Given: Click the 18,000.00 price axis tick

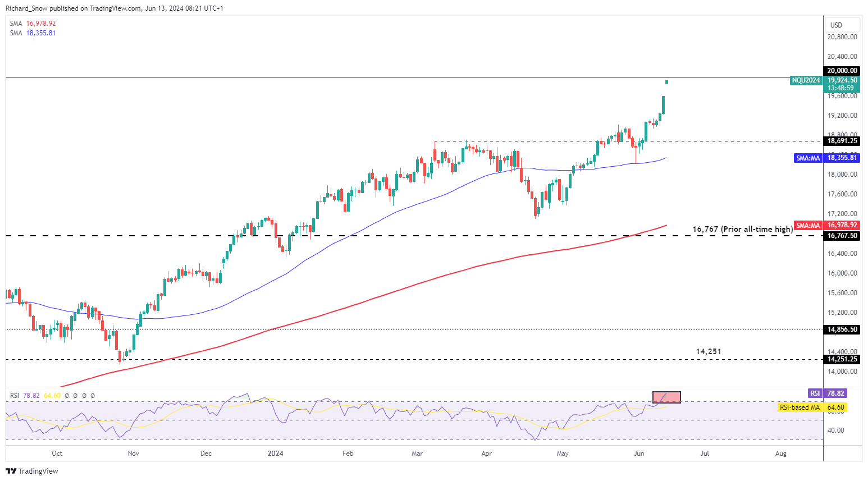Looking at the screenshot, I should point(842,175).
